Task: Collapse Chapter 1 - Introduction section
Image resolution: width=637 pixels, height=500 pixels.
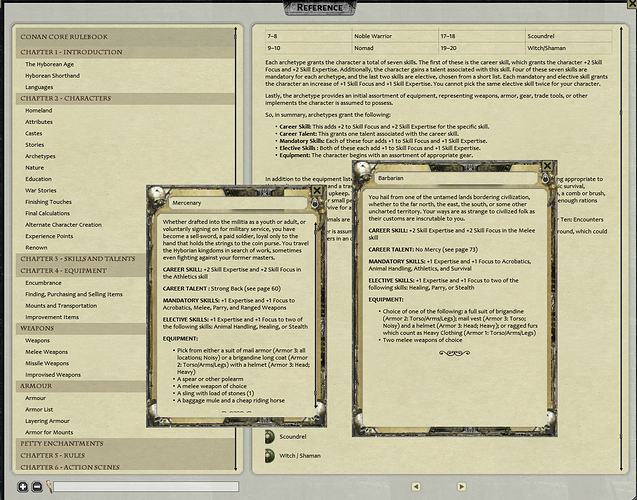Action: point(125,52)
